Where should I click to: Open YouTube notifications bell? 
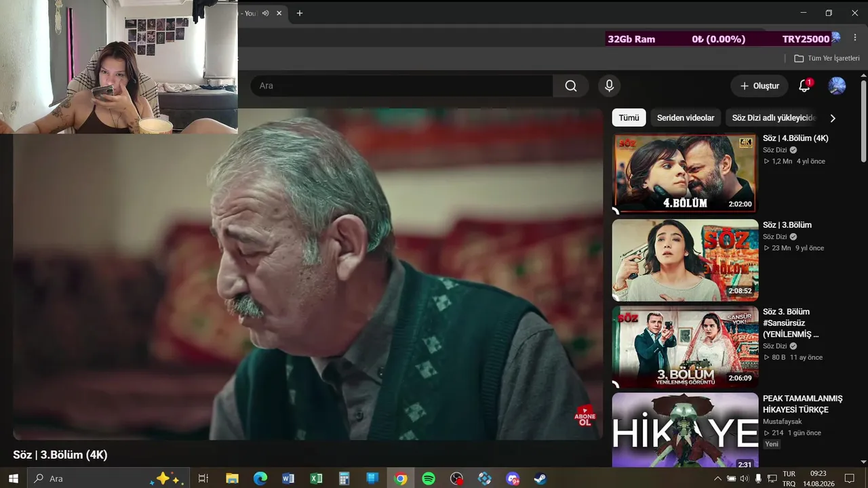pyautogui.click(x=804, y=86)
